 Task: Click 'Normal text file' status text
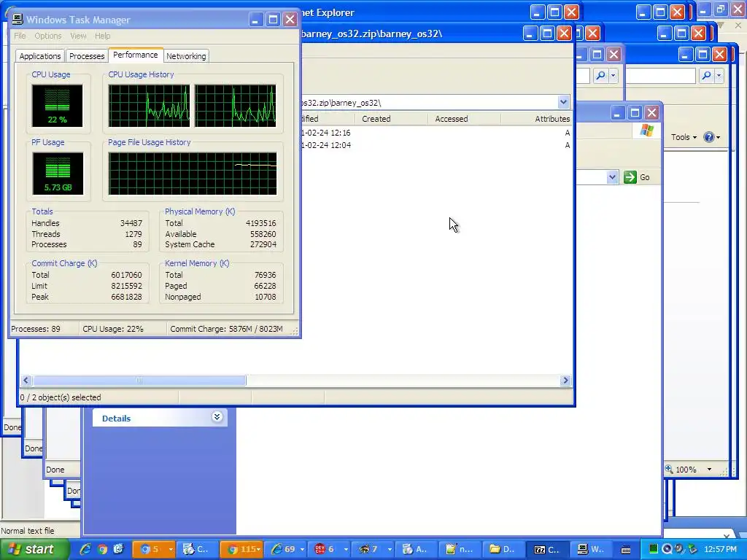(x=28, y=531)
